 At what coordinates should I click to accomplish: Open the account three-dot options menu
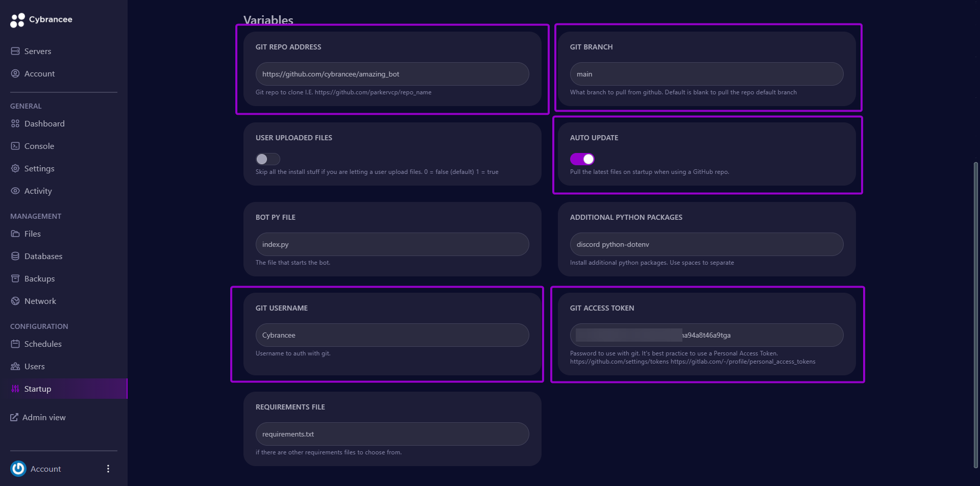(x=108, y=469)
